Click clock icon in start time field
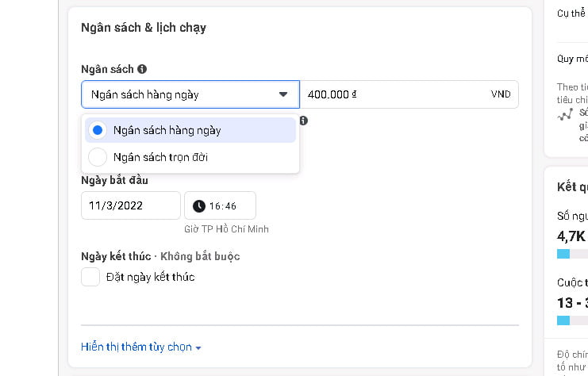The width and height of the screenshot is (588, 376). click(199, 205)
